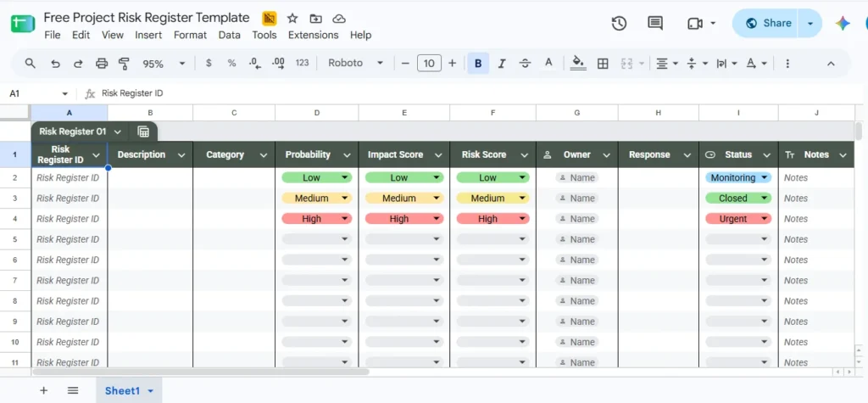
Task: Open the Google Sheets home icon
Action: tap(23, 24)
